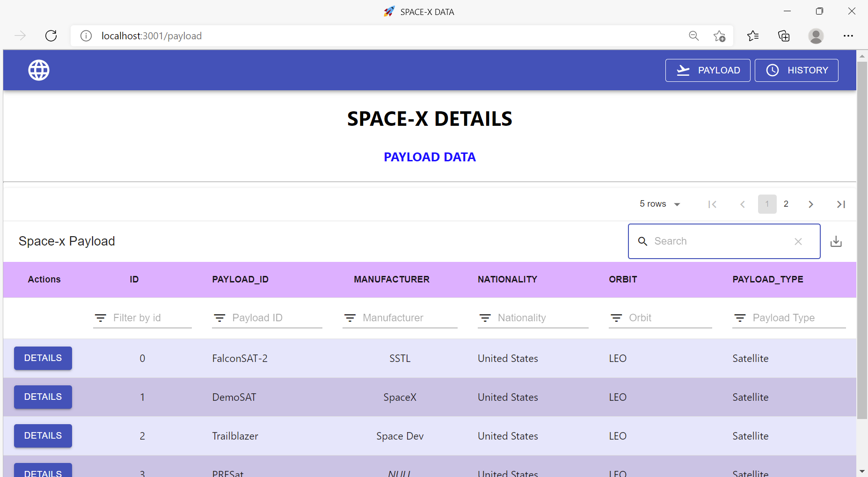
Task: Click the browser refresh icon
Action: (51, 36)
